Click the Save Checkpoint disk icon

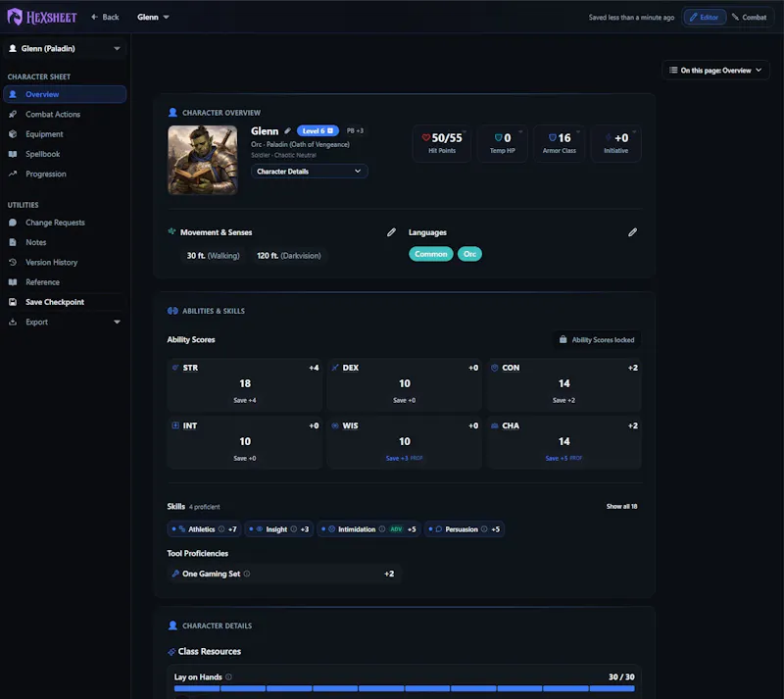(x=13, y=302)
